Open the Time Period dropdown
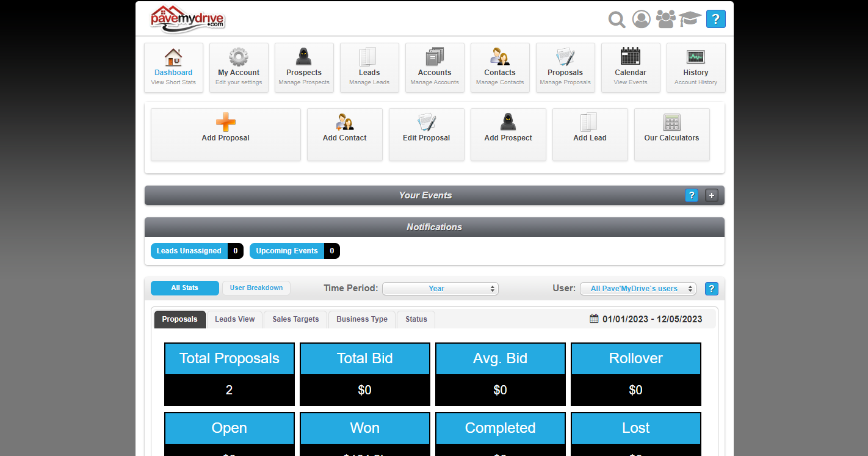868x456 pixels. pos(440,289)
